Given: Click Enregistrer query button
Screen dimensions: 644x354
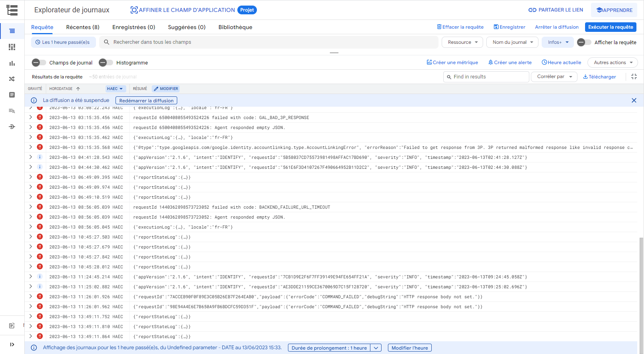Looking at the screenshot, I should click(509, 27).
